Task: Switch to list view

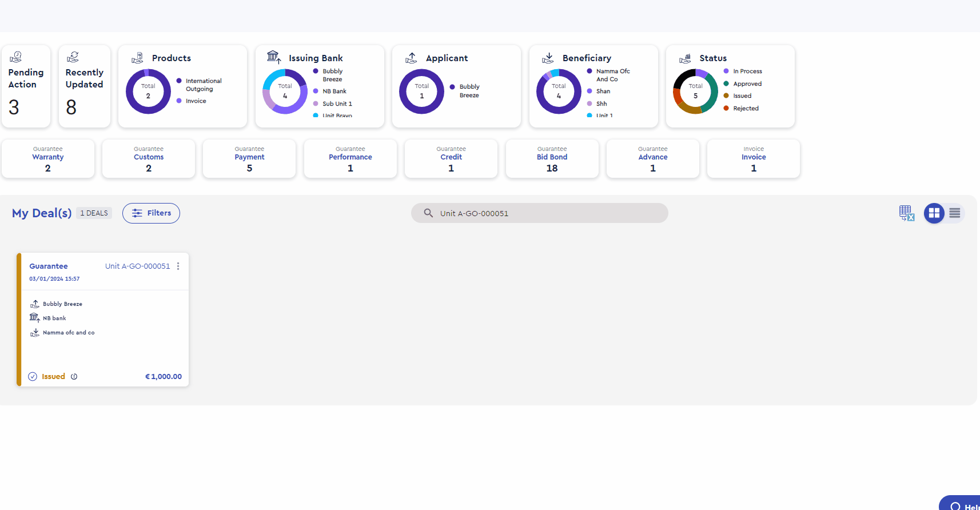Action: 955,213
